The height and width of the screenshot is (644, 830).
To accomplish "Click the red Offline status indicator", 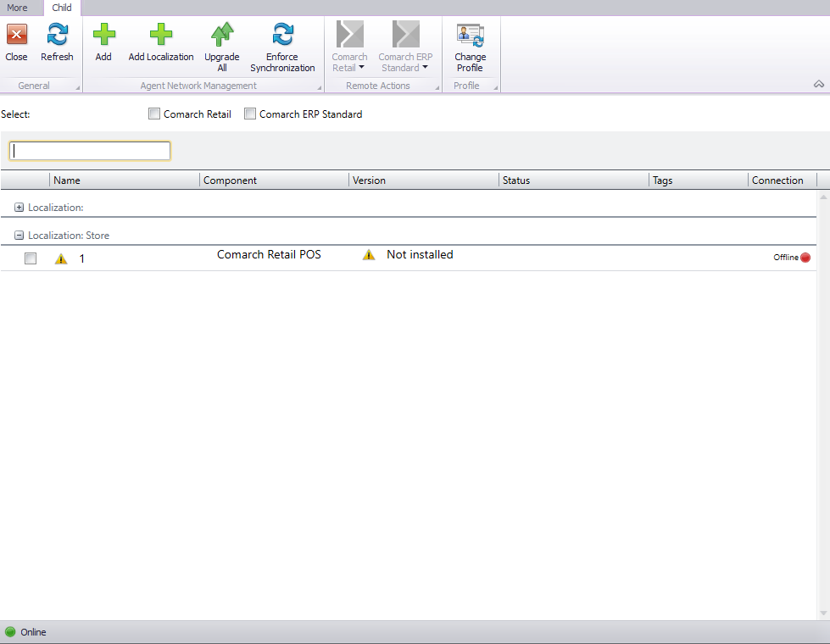I will [x=805, y=258].
